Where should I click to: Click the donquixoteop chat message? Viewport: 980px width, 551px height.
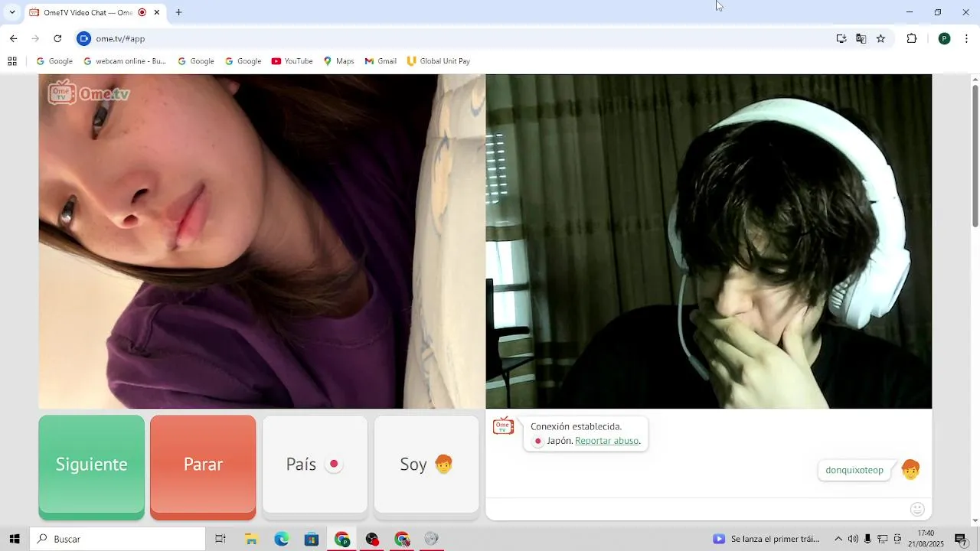854,471
